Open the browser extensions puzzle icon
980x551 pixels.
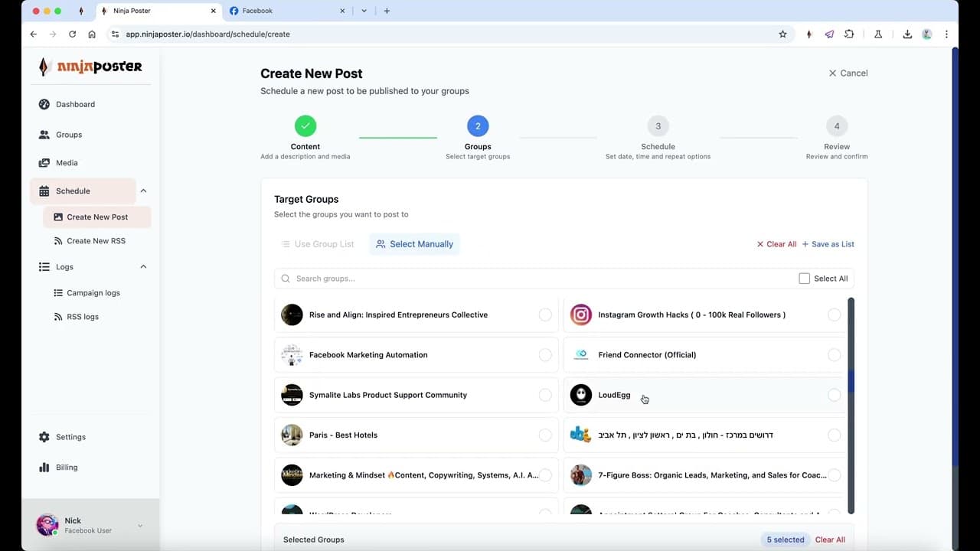click(x=849, y=34)
